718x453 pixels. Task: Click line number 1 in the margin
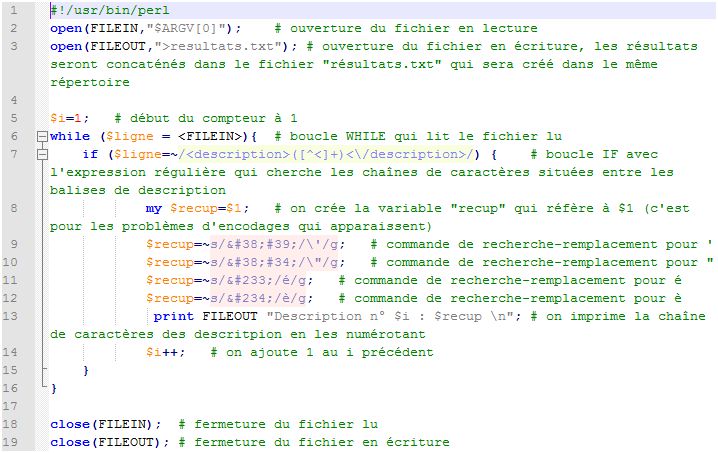pyautogui.click(x=14, y=10)
